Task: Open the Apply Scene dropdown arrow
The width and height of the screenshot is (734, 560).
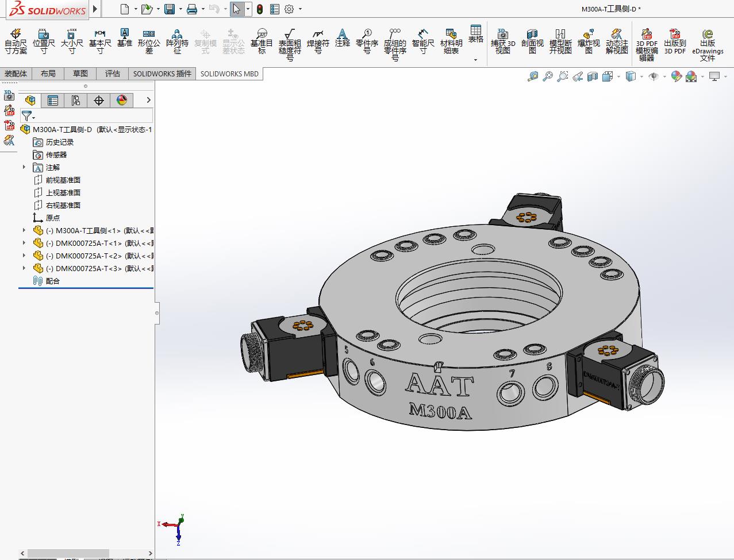Action: click(x=702, y=76)
